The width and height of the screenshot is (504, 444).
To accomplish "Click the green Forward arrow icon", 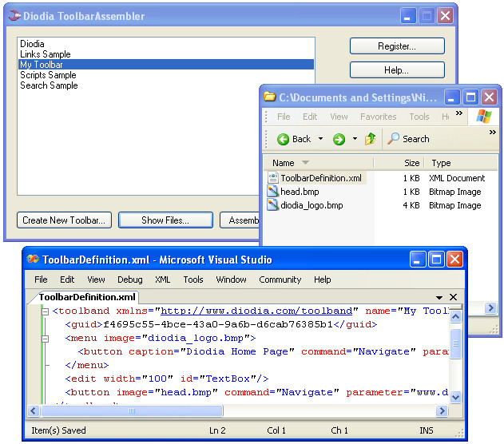I will [x=339, y=139].
